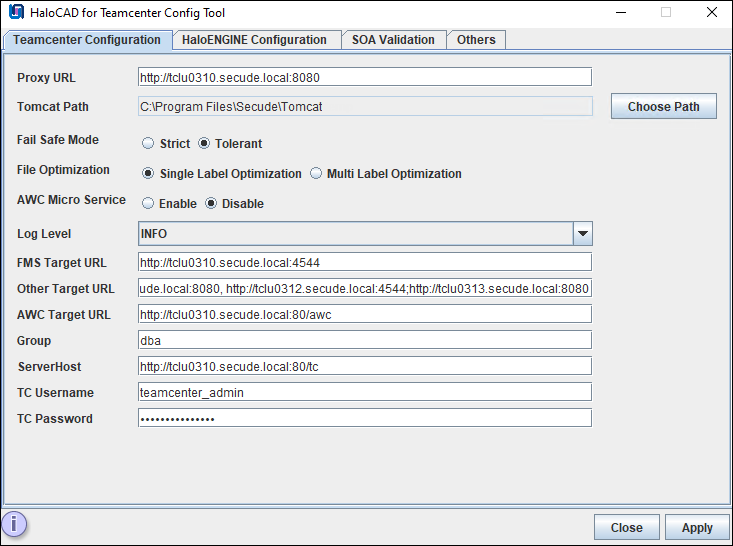
Task: Switch to Teamcenter Configuration tab
Action: pyautogui.click(x=87, y=40)
